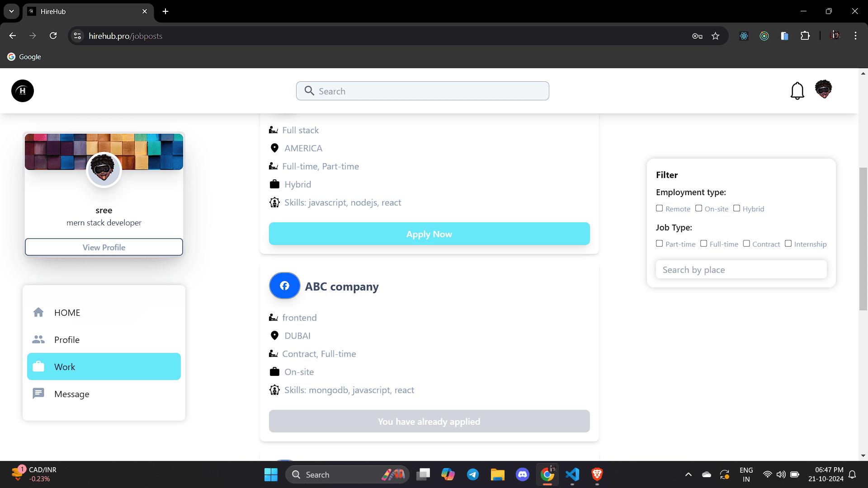Click the ENG IN language indicator
The width and height of the screenshot is (868, 488).
click(746, 474)
